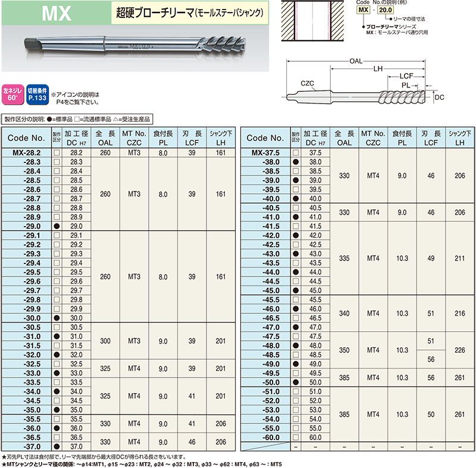Click the filled stock circle for MX-29.0
476x468 pixels.
tap(57, 227)
